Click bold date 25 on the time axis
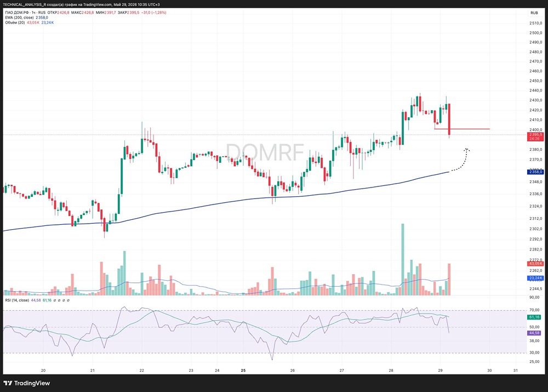This screenshot has height=392, width=548. point(243,370)
